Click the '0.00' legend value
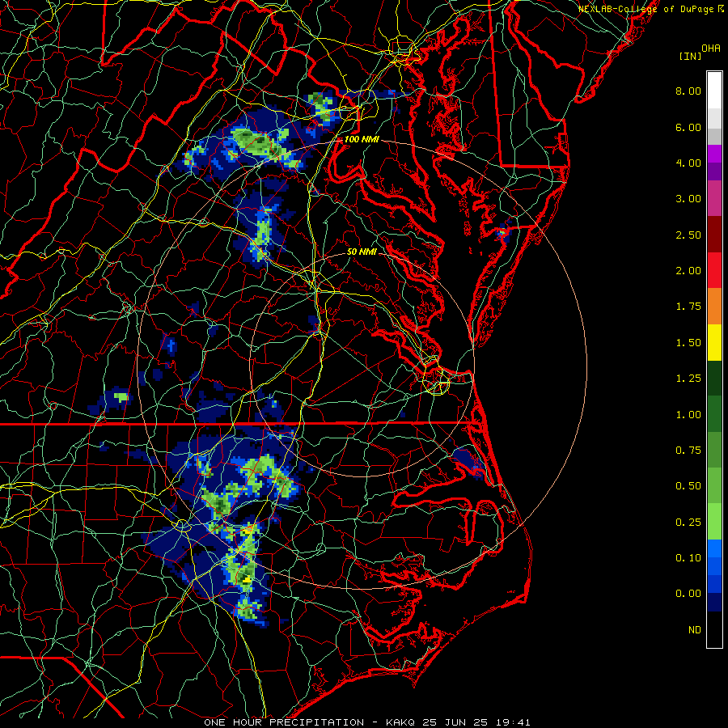The width and height of the screenshot is (728, 728). tap(688, 594)
